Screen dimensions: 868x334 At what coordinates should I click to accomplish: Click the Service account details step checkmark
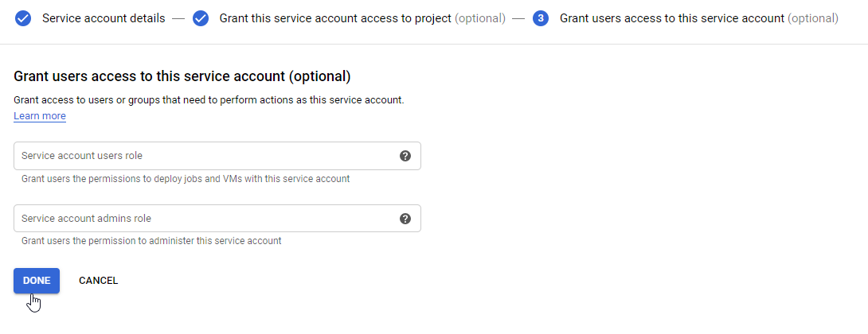point(23,19)
